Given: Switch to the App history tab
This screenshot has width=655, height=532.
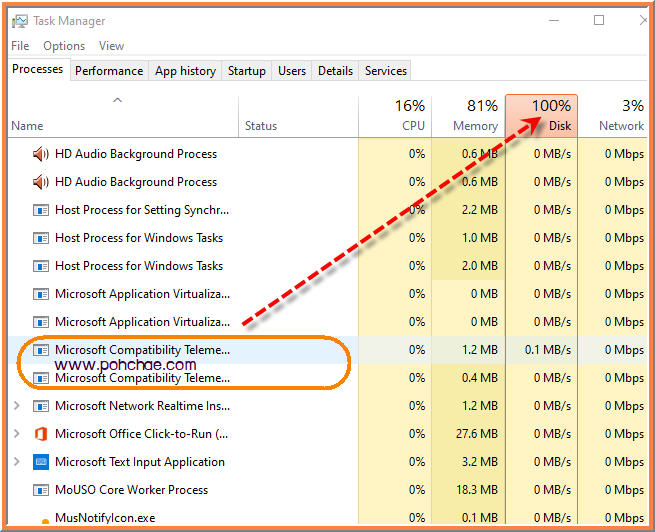Looking at the screenshot, I should pyautogui.click(x=185, y=71).
